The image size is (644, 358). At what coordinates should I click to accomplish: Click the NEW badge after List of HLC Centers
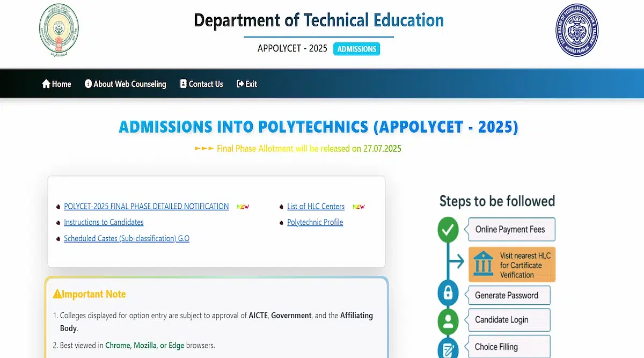pyautogui.click(x=358, y=207)
